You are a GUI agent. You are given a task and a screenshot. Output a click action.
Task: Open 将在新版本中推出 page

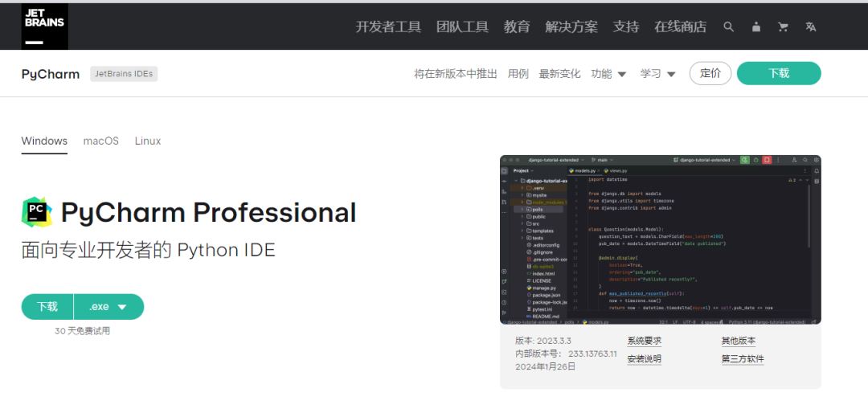coord(456,74)
